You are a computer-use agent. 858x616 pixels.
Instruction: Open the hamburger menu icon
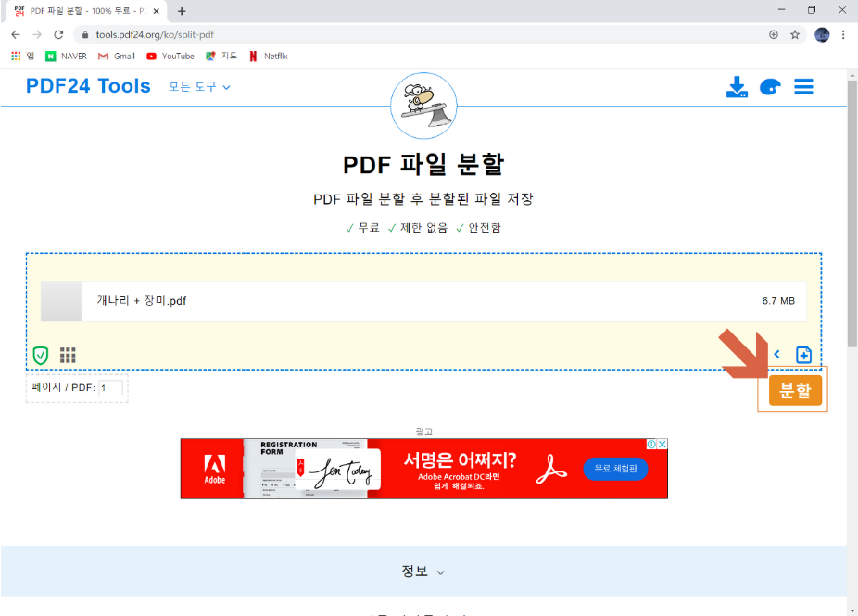(x=803, y=87)
